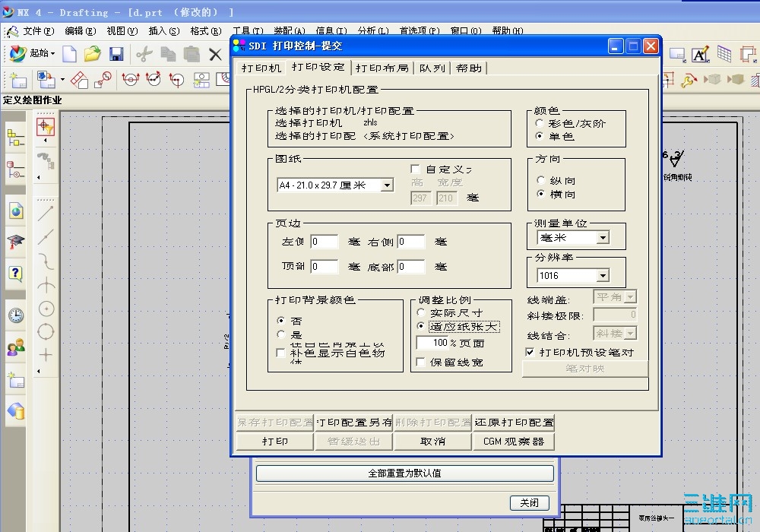Click the Delete X icon in toolbar
The width and height of the screenshot is (760, 532).
coord(215,54)
